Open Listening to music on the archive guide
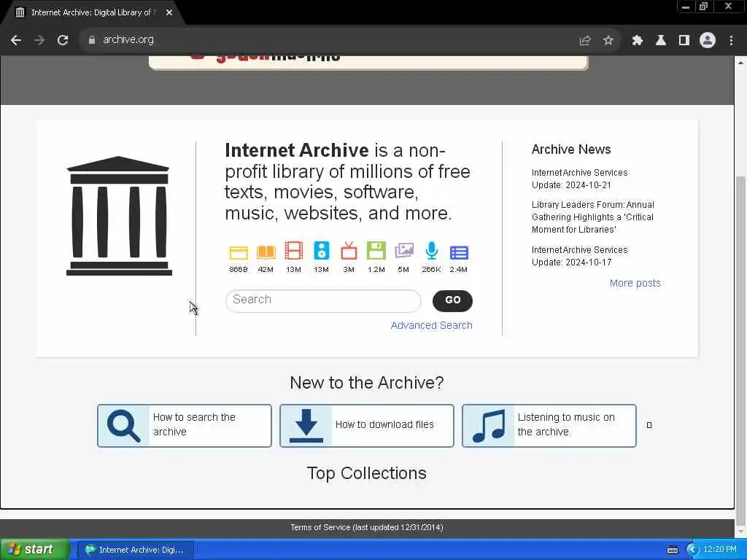 click(549, 426)
